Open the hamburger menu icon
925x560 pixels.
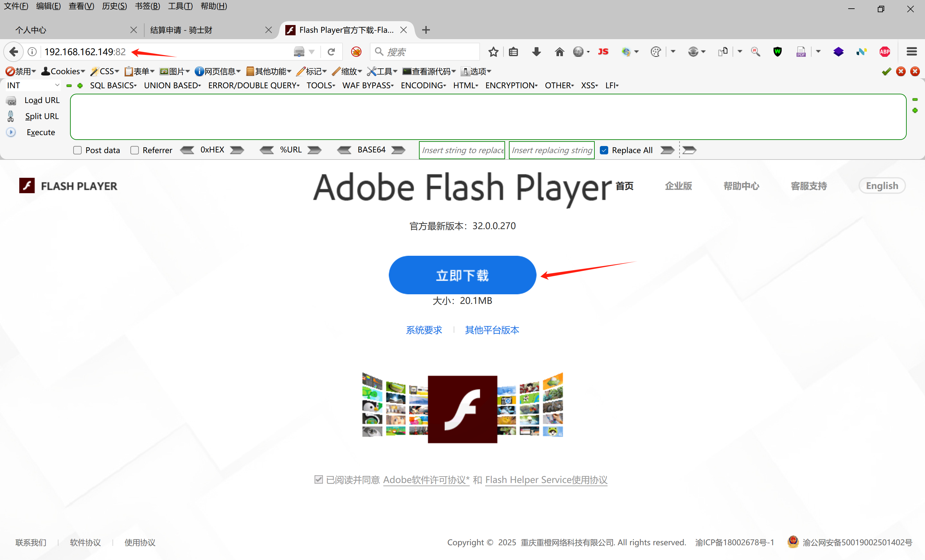click(x=912, y=52)
